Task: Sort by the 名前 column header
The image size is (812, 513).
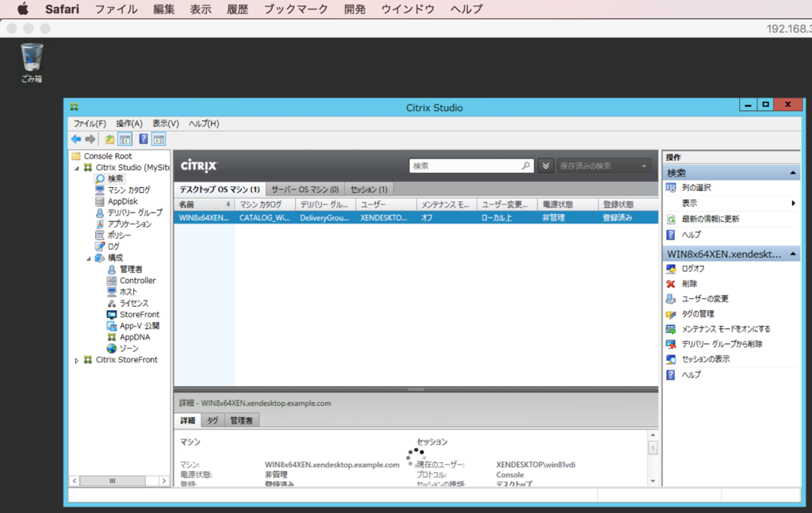Action: [204, 205]
